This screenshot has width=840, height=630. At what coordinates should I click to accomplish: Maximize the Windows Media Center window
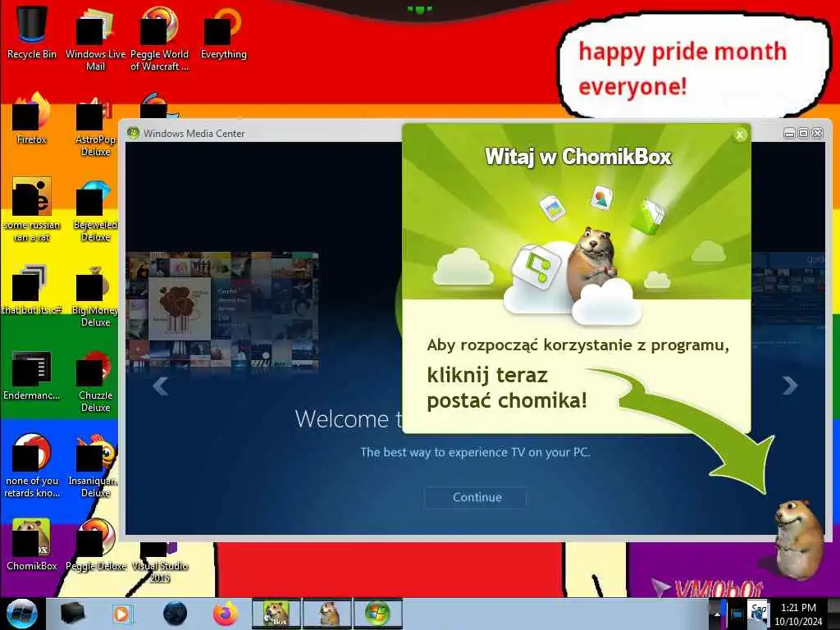click(x=803, y=134)
